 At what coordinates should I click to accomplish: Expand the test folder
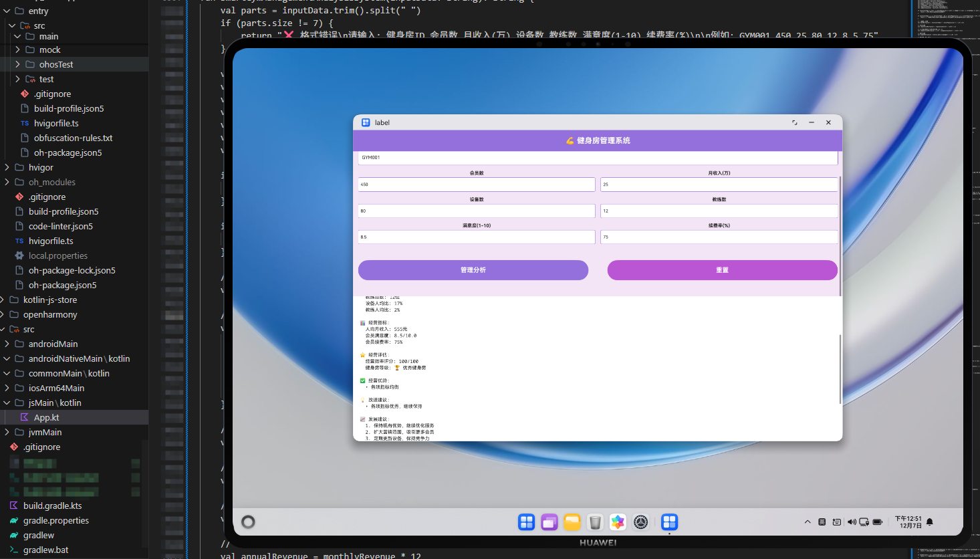pyautogui.click(x=17, y=79)
